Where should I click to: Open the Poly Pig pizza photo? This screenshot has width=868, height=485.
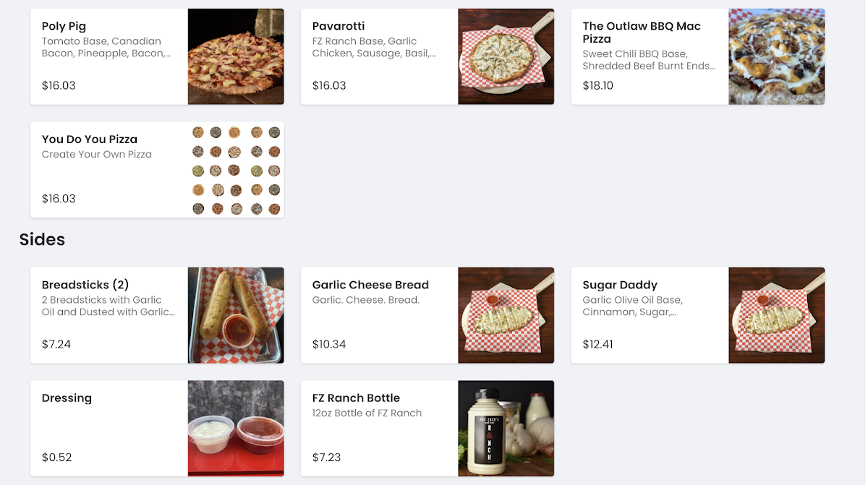236,56
